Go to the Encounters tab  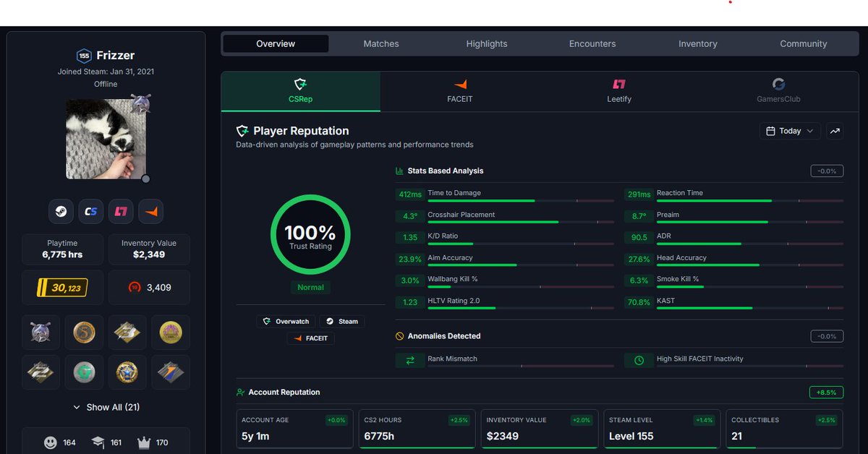592,44
